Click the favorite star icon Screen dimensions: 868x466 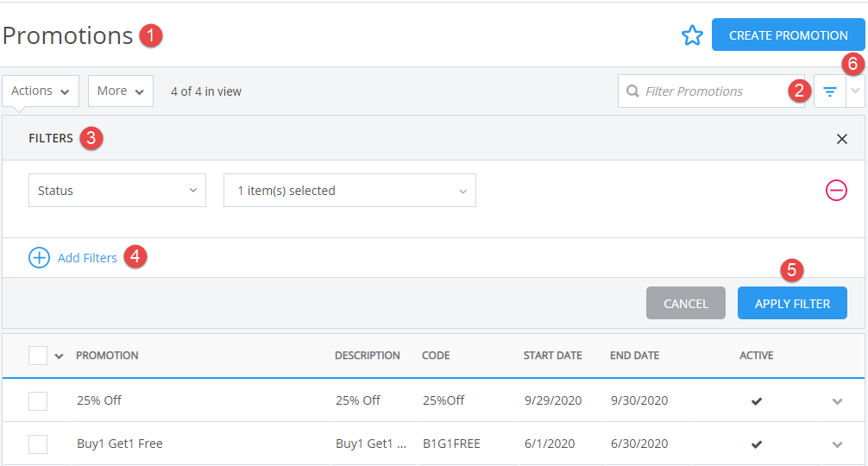pyautogui.click(x=692, y=35)
